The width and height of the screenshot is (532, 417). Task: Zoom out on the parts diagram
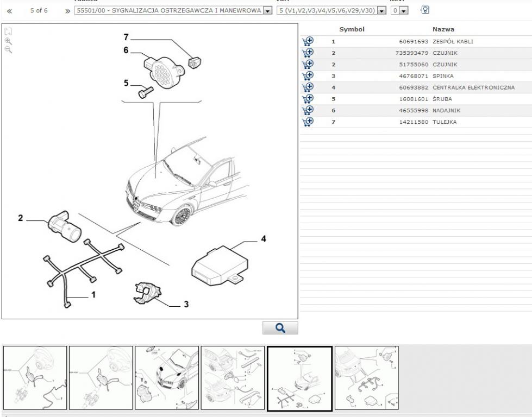pos(8,50)
